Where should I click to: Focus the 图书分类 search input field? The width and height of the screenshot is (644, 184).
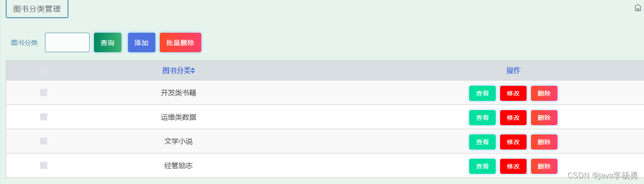coord(67,42)
